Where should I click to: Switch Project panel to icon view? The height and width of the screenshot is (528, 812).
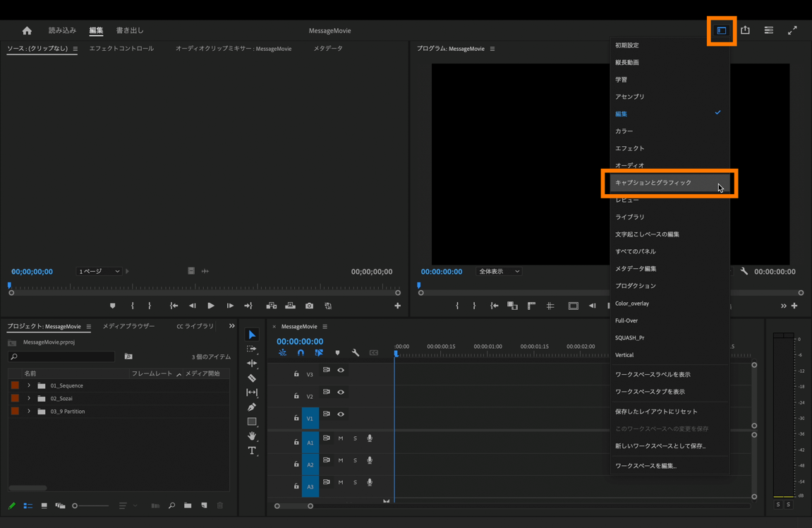pyautogui.click(x=44, y=505)
